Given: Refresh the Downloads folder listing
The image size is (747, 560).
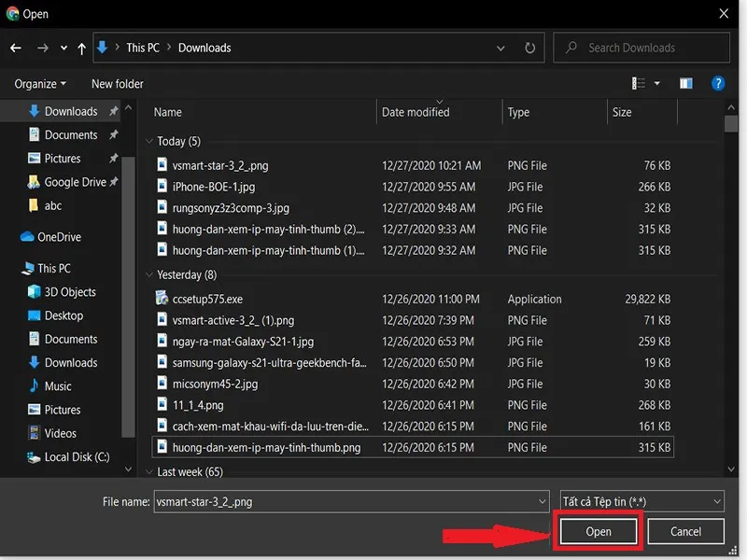Looking at the screenshot, I should pyautogui.click(x=530, y=48).
